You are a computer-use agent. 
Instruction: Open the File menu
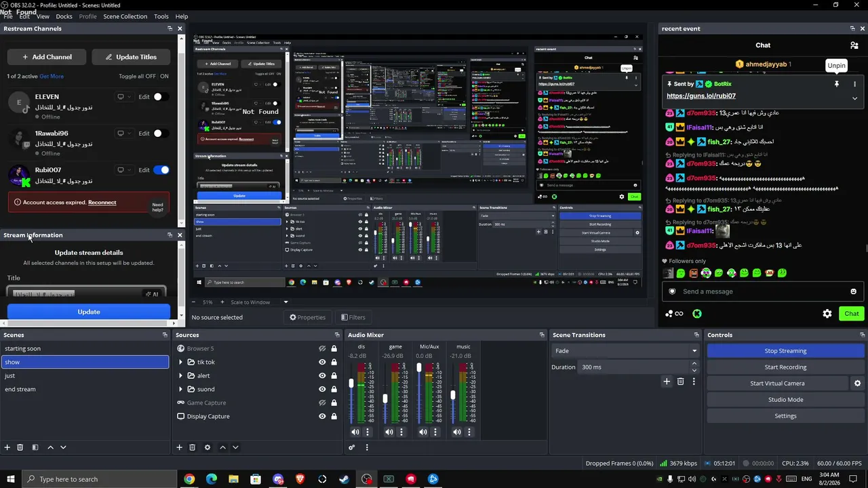click(8, 16)
